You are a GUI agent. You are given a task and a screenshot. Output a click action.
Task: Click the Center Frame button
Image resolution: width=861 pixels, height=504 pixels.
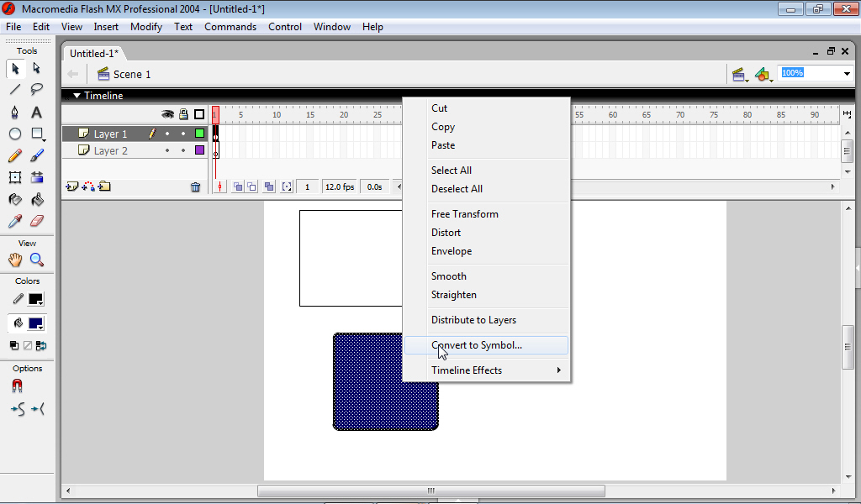219,187
